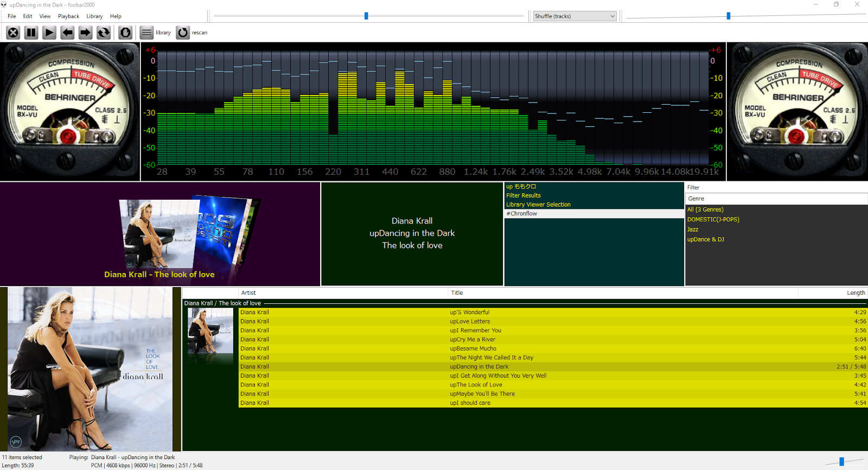Select the track 'upCry Me a River'
This screenshot has width=868, height=470.
click(553, 340)
